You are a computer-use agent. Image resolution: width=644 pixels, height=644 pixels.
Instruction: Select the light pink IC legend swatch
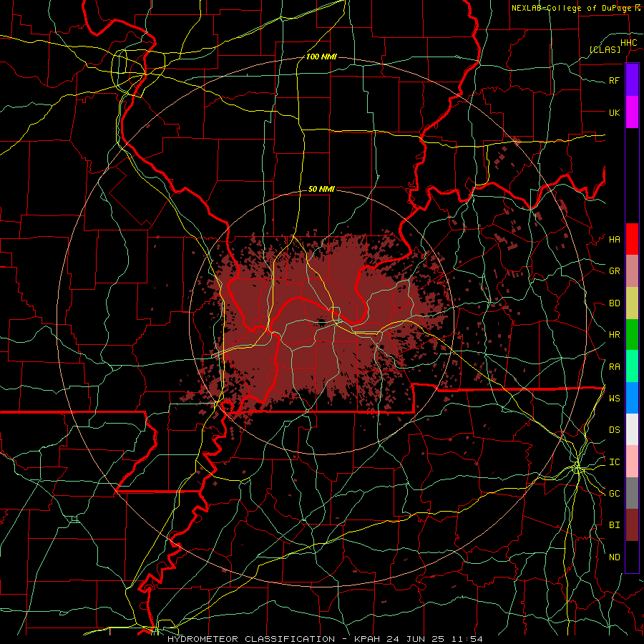632,462
